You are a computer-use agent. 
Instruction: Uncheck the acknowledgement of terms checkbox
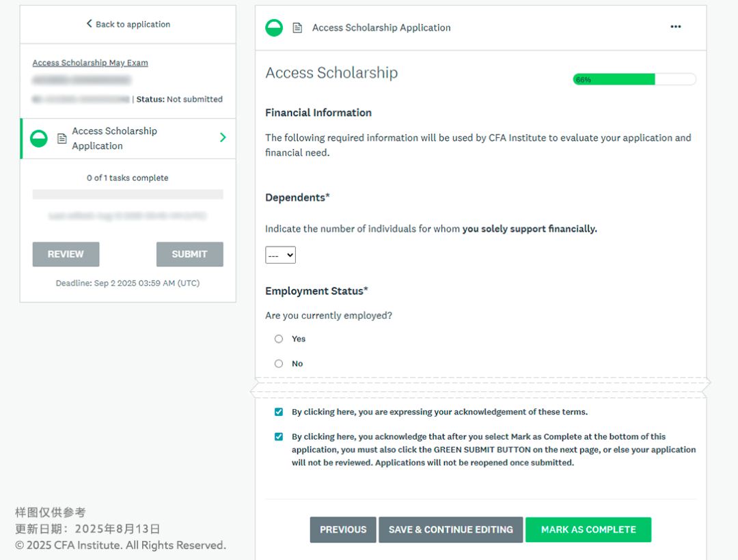pos(279,412)
